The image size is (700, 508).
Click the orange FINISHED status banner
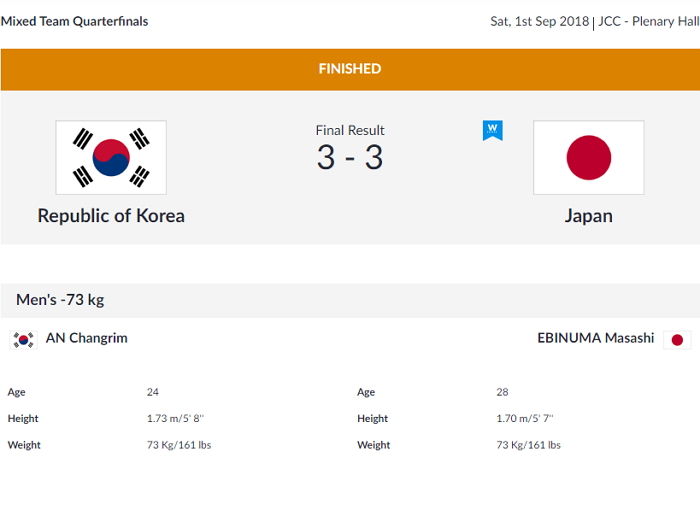tap(350, 70)
